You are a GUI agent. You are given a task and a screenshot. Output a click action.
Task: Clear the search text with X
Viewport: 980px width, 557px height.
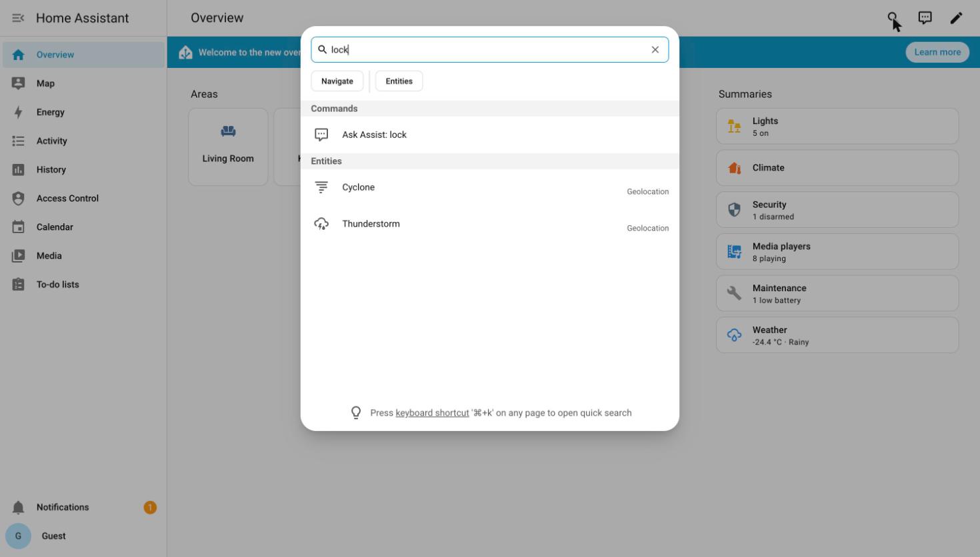coord(655,49)
